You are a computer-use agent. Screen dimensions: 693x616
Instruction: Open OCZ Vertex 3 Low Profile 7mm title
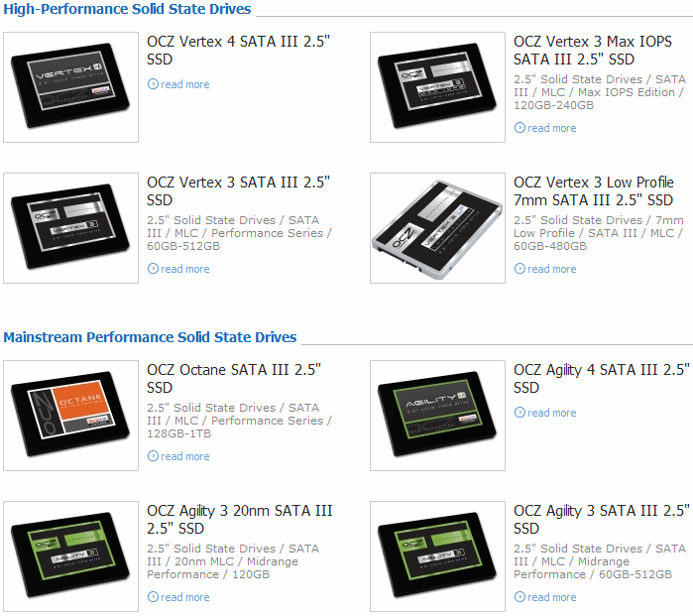click(594, 191)
